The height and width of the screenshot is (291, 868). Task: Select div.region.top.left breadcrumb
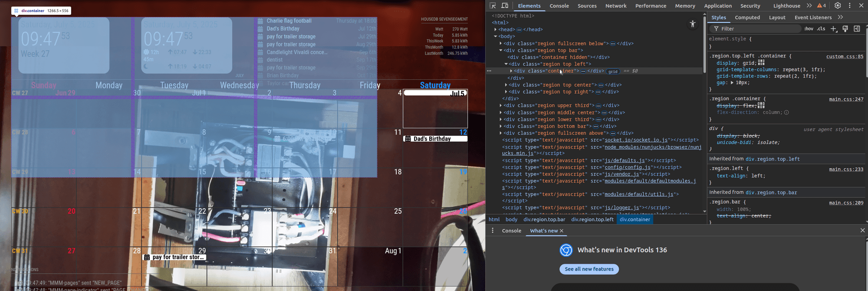(x=592, y=219)
